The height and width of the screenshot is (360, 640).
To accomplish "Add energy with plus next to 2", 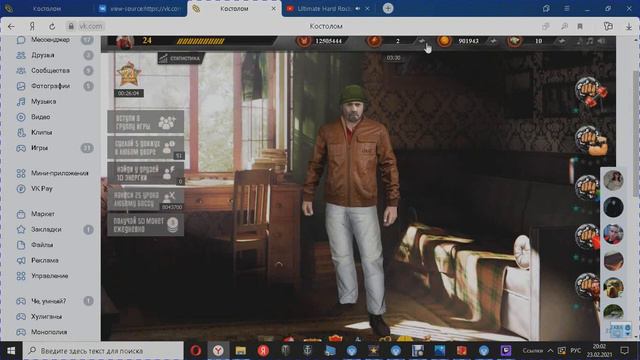I will click(x=422, y=41).
